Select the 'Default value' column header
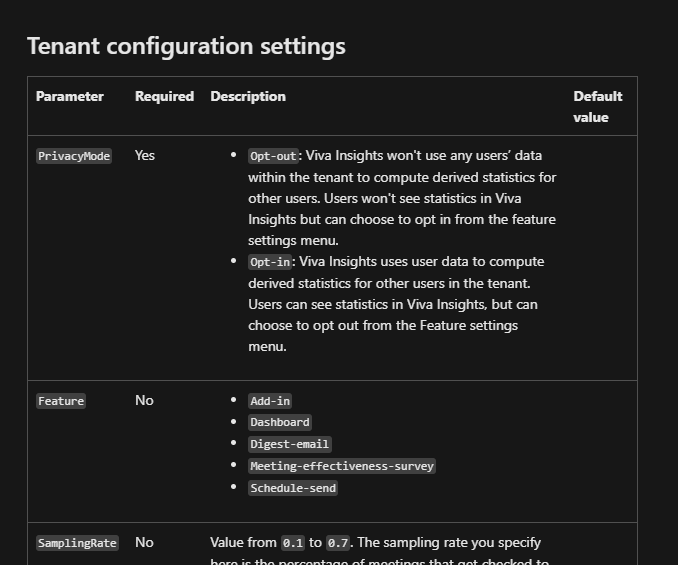 pyautogui.click(x=598, y=107)
